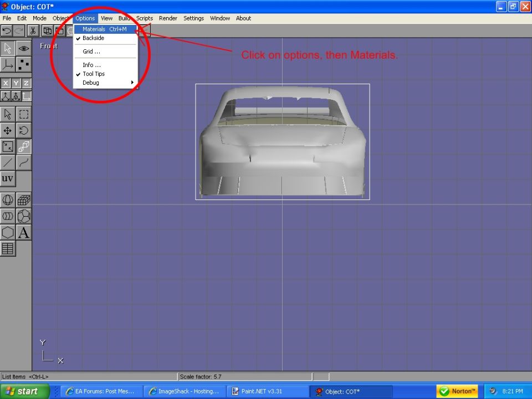Select the non-uniform Scale tool

(x=7, y=146)
